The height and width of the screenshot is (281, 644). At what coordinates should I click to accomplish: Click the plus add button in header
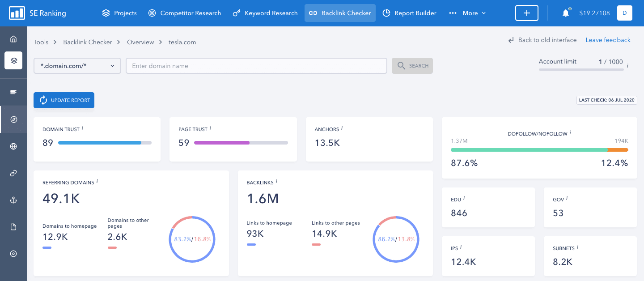[527, 13]
